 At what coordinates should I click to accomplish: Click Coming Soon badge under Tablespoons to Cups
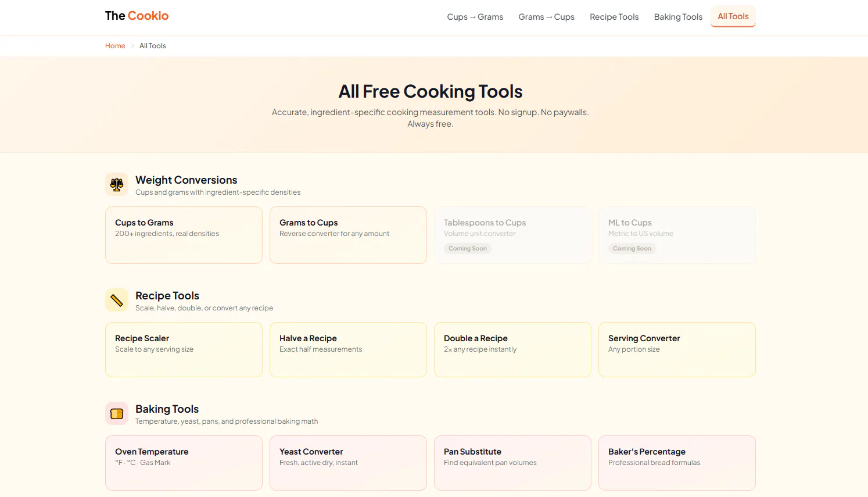click(468, 248)
